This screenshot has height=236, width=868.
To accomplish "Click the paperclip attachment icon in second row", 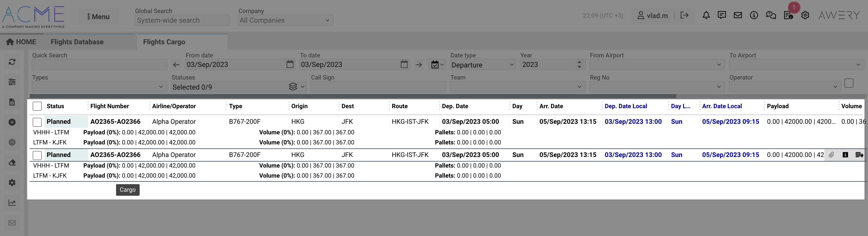I will click(x=831, y=155).
